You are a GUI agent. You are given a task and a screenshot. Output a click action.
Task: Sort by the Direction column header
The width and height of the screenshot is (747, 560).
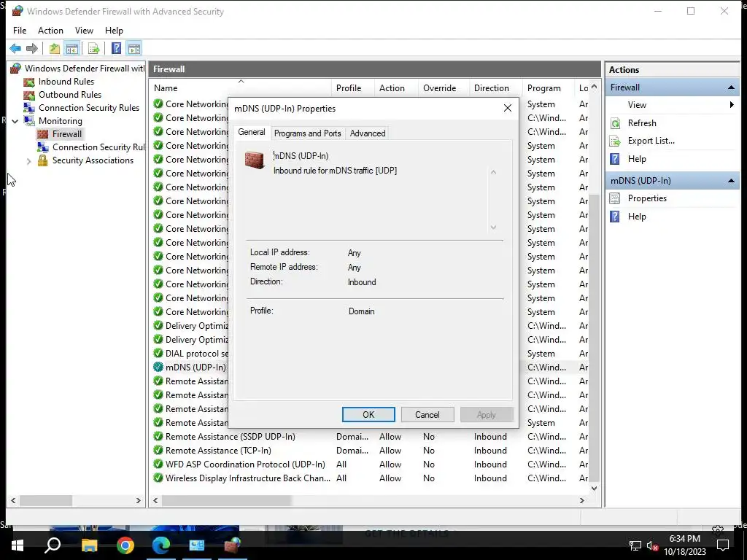[495, 88]
